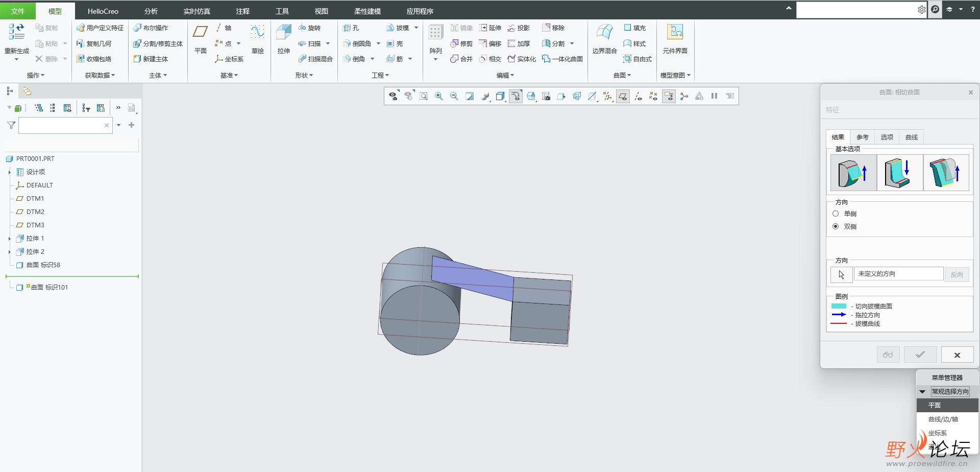
Task: Choose 平面 in the menu manager
Action: click(x=947, y=405)
